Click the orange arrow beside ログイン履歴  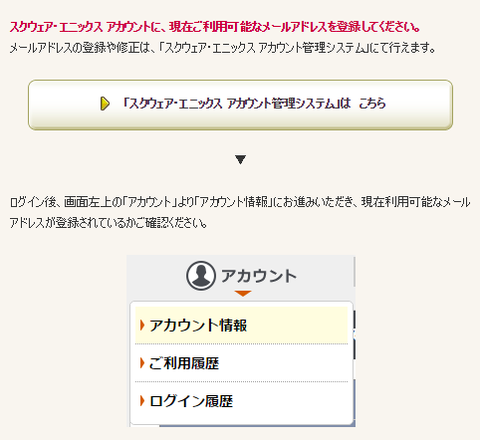click(x=142, y=401)
